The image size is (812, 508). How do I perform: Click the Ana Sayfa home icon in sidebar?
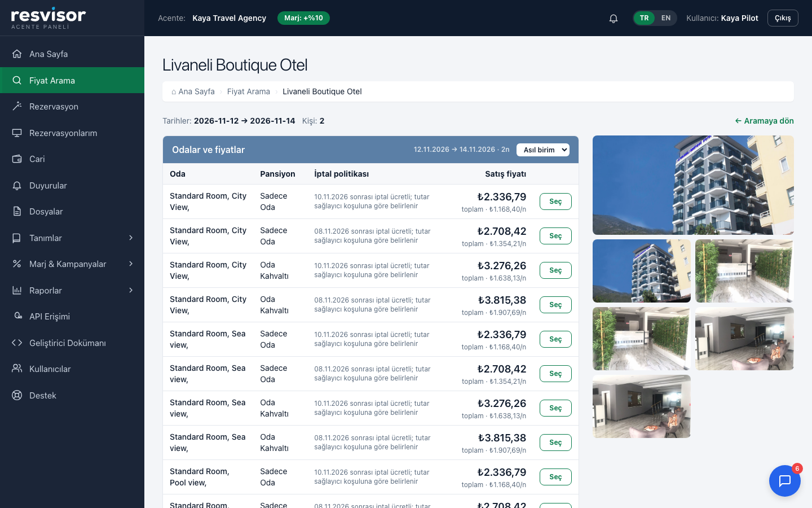[17, 54]
